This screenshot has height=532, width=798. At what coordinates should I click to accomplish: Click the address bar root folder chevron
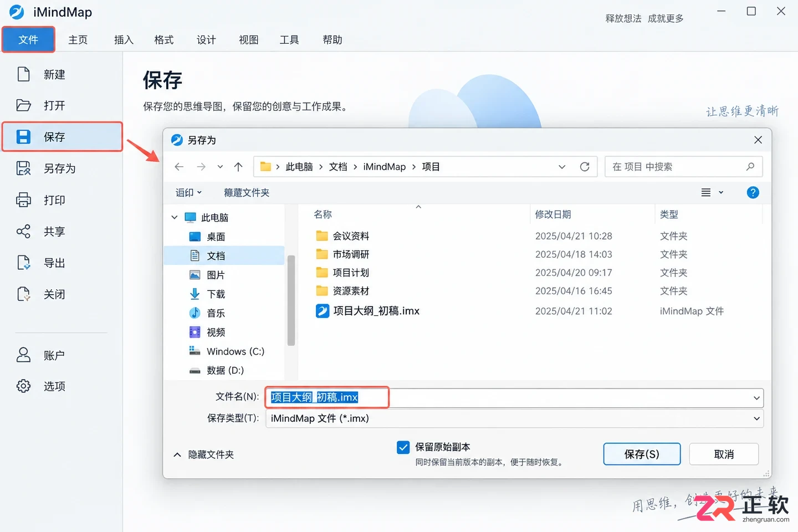(278, 167)
